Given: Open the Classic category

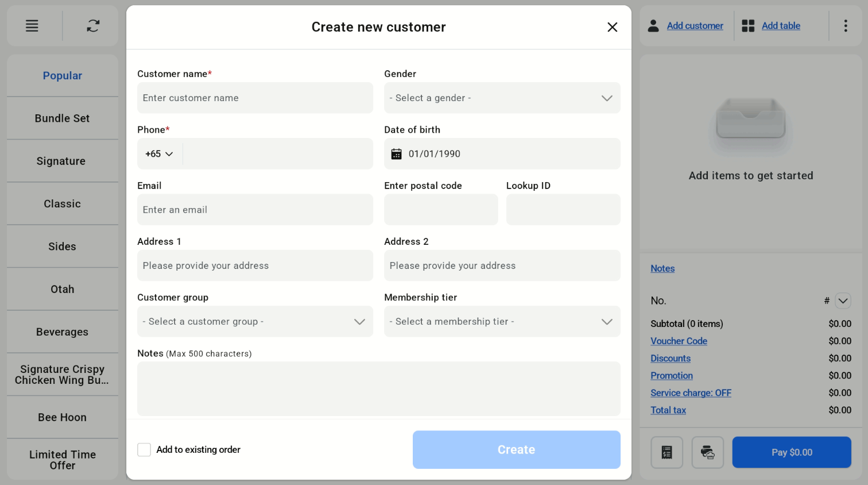Looking at the screenshot, I should [x=63, y=204].
